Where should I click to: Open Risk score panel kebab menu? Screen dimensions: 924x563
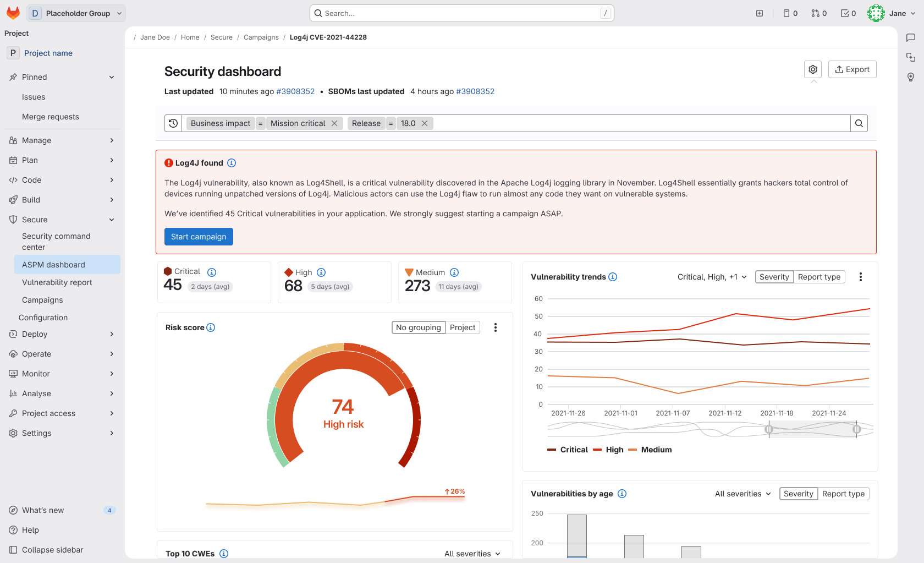[x=496, y=327]
